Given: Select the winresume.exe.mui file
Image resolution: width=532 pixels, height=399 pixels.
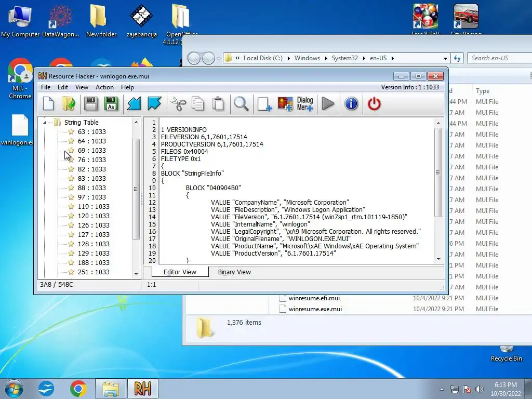Looking at the screenshot, I should tap(315, 309).
